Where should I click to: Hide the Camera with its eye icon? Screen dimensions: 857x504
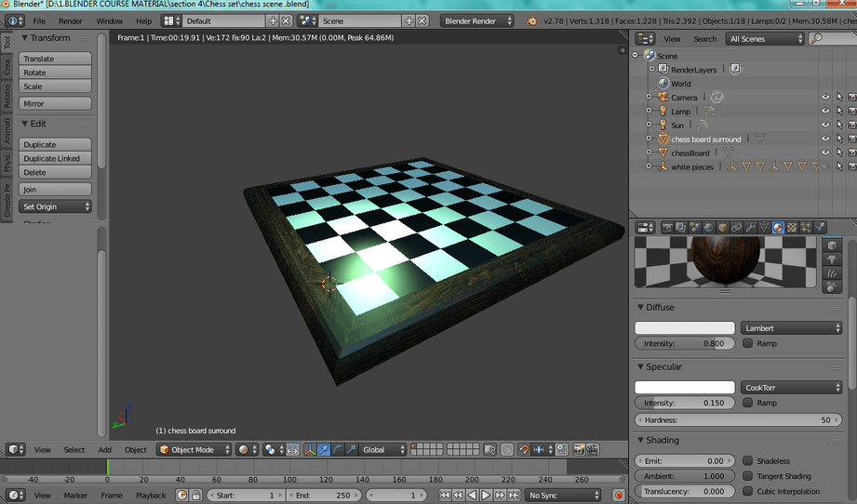click(x=824, y=98)
